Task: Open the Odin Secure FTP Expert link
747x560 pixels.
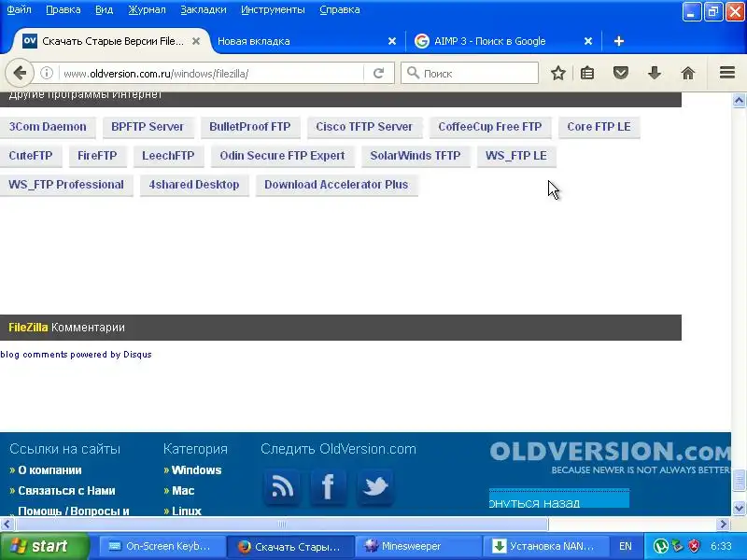Action: pos(282,156)
